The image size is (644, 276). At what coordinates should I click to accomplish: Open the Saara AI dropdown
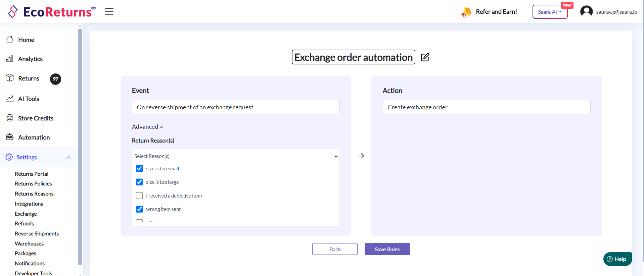[550, 12]
